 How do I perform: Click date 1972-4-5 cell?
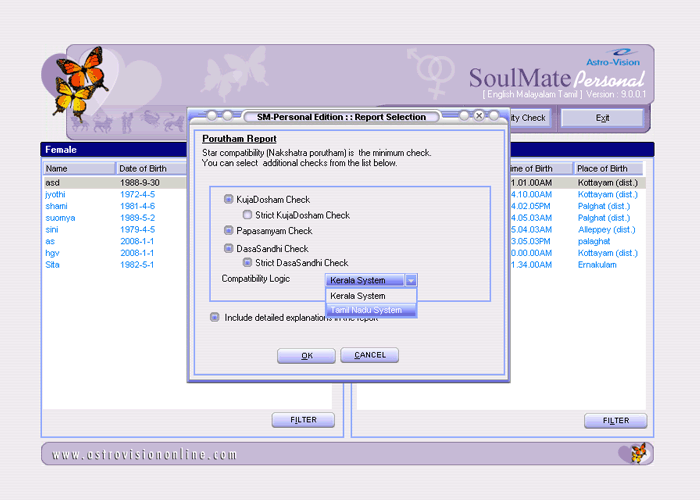pos(138,194)
